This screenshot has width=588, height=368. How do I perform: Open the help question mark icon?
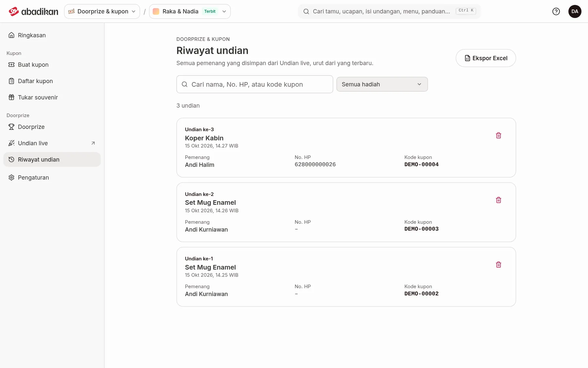tap(556, 11)
